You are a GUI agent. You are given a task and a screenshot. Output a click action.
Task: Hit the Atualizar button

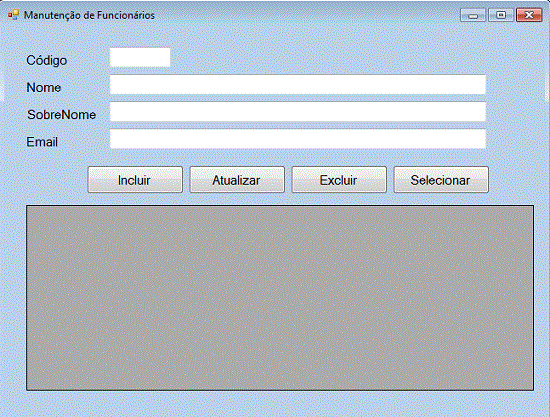point(237,180)
